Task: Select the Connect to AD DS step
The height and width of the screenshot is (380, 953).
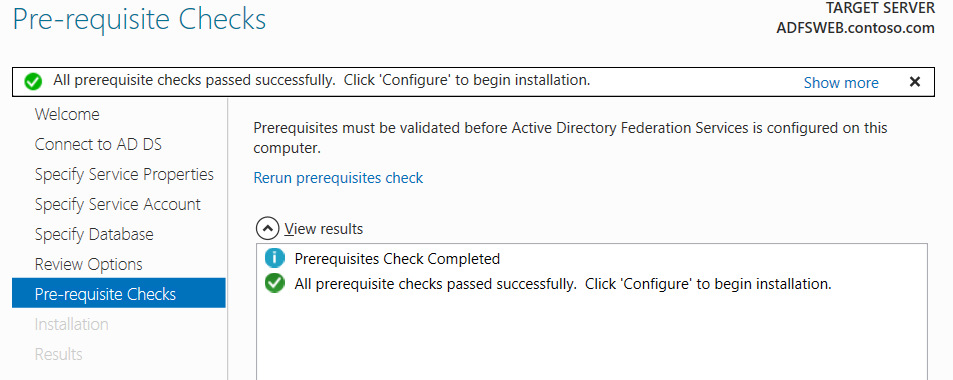Action: coord(98,144)
